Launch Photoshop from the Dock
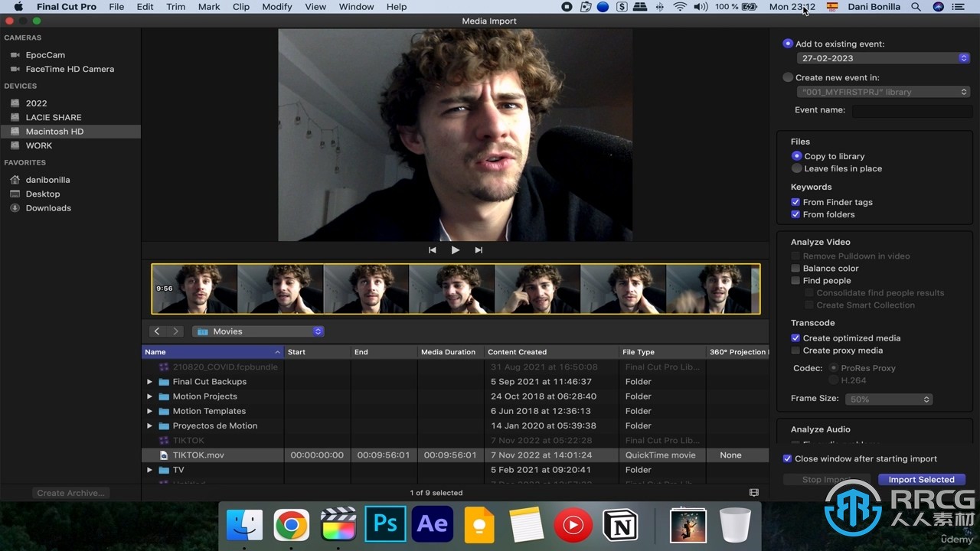This screenshot has width=980, height=551. pos(385,525)
